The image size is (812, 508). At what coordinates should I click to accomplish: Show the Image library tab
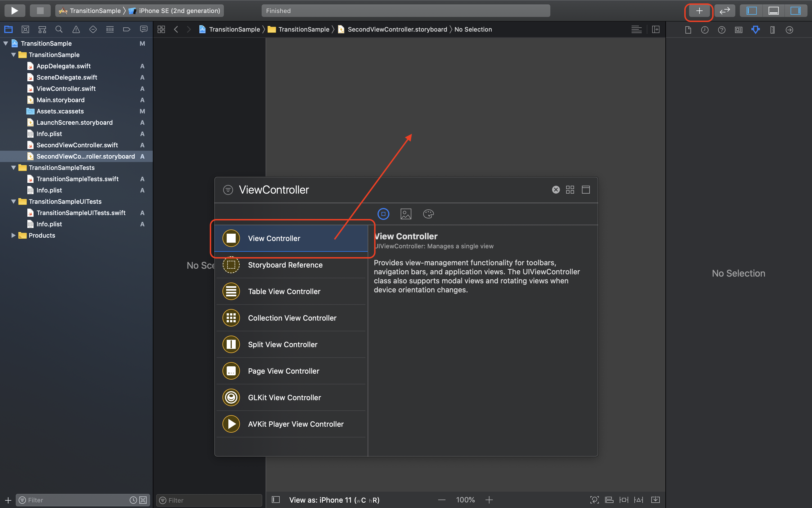[406, 214]
